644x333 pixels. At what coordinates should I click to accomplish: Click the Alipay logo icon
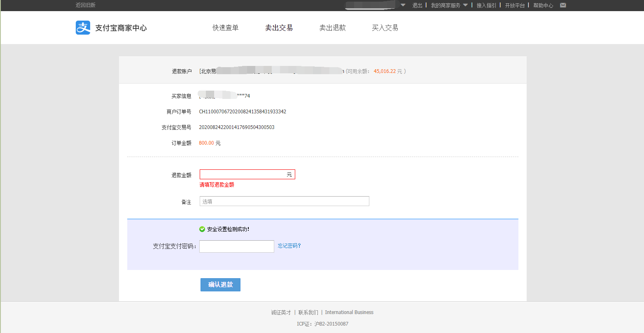[x=83, y=28]
